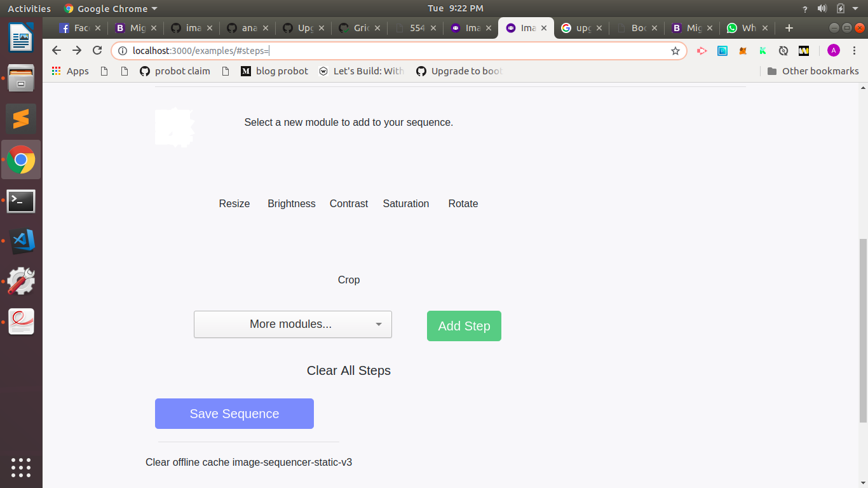Image resolution: width=868 pixels, height=488 pixels.
Task: Click the browser back arrow
Action: click(57, 51)
